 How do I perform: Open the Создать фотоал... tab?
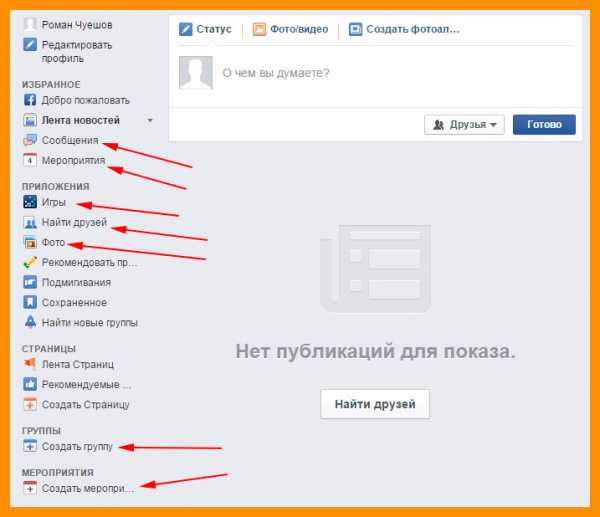coord(404,29)
